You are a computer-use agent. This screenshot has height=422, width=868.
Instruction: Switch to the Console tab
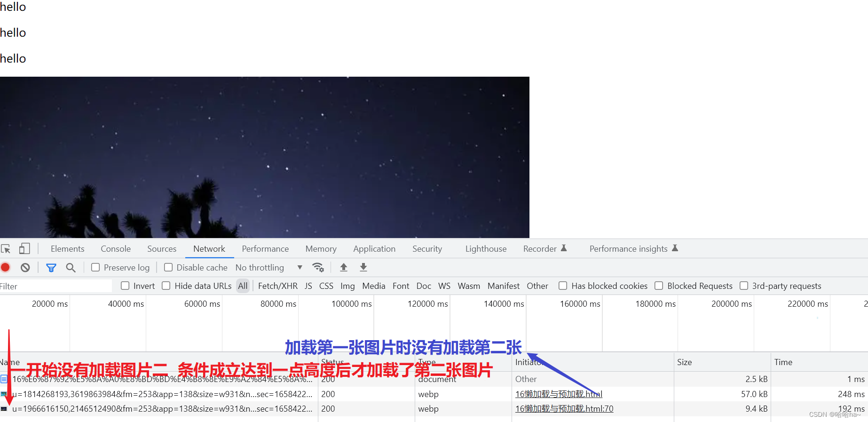click(x=116, y=248)
